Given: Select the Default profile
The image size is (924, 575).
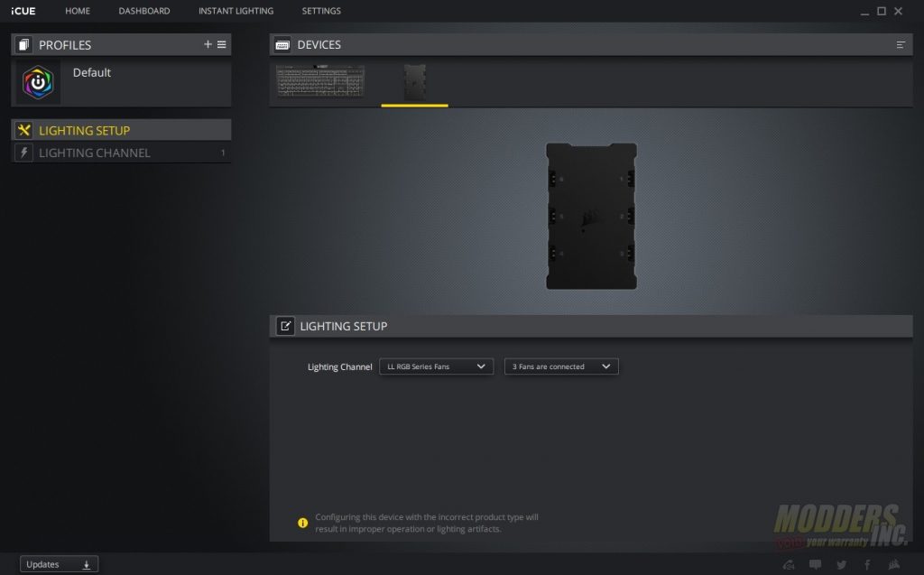Looking at the screenshot, I should (122, 81).
